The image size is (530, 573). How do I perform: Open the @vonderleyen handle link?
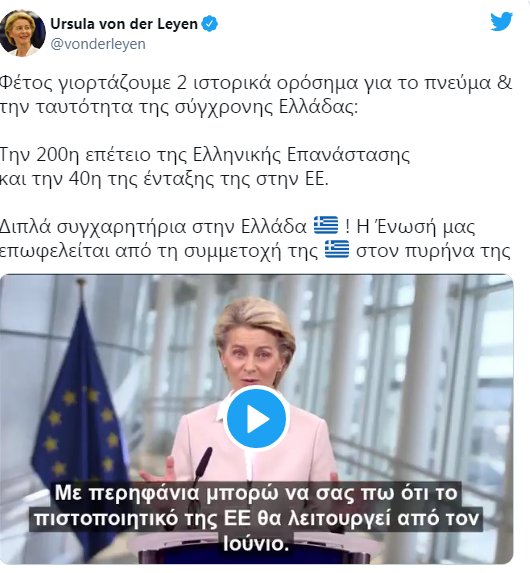click(98, 44)
